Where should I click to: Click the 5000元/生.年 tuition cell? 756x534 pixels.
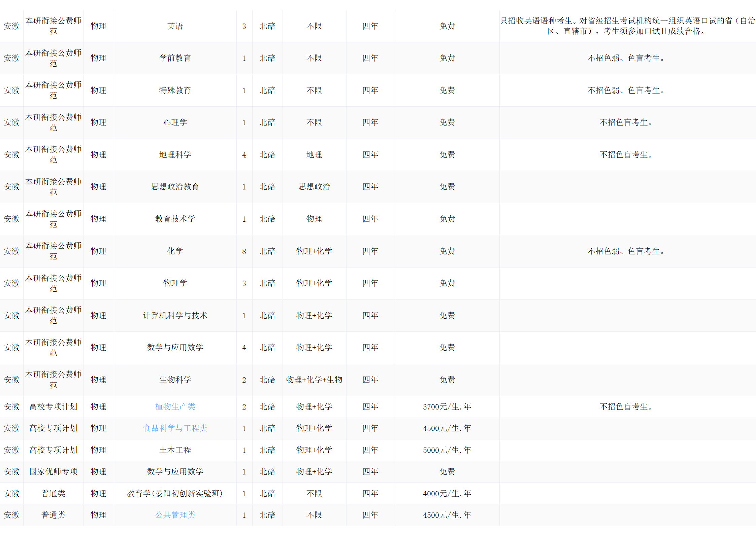(447, 450)
